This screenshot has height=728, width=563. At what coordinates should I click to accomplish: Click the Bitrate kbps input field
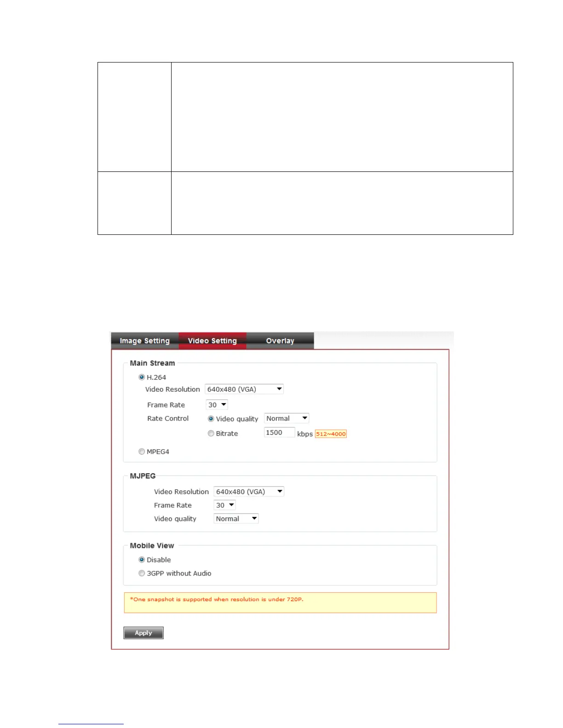click(x=279, y=432)
